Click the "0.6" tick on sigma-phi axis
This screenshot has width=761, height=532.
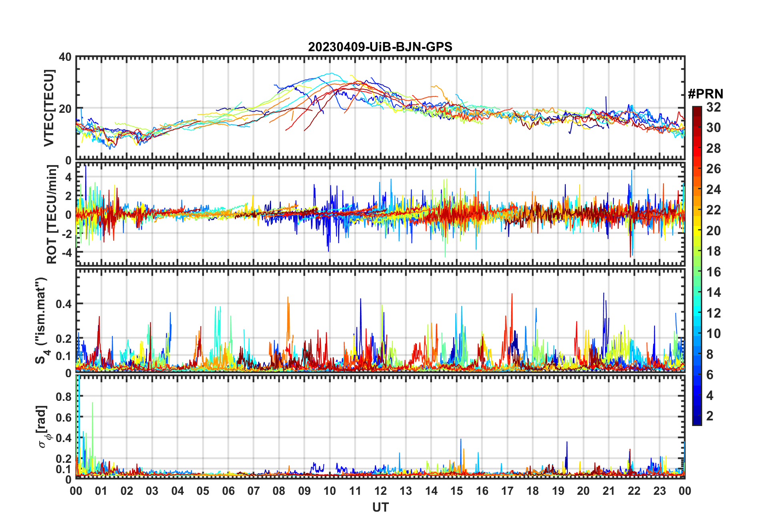pyautogui.click(x=63, y=417)
